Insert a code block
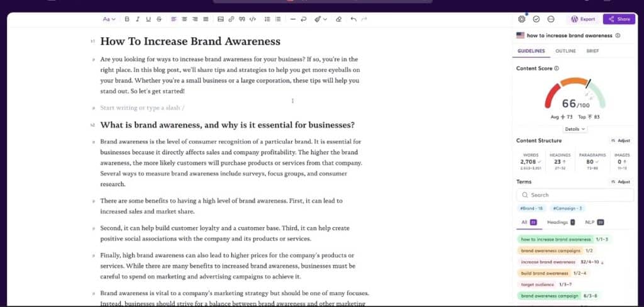Image resolution: width=644 pixels, height=307 pixels. (x=253, y=19)
